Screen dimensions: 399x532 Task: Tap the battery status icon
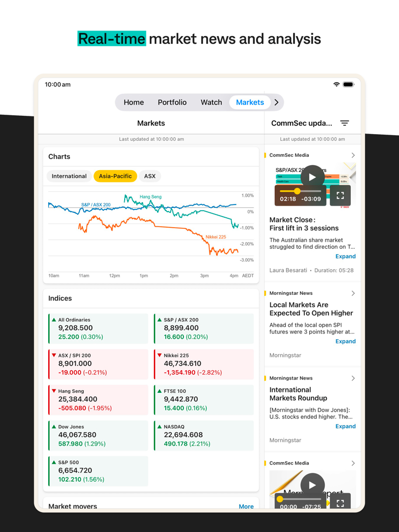(x=349, y=84)
